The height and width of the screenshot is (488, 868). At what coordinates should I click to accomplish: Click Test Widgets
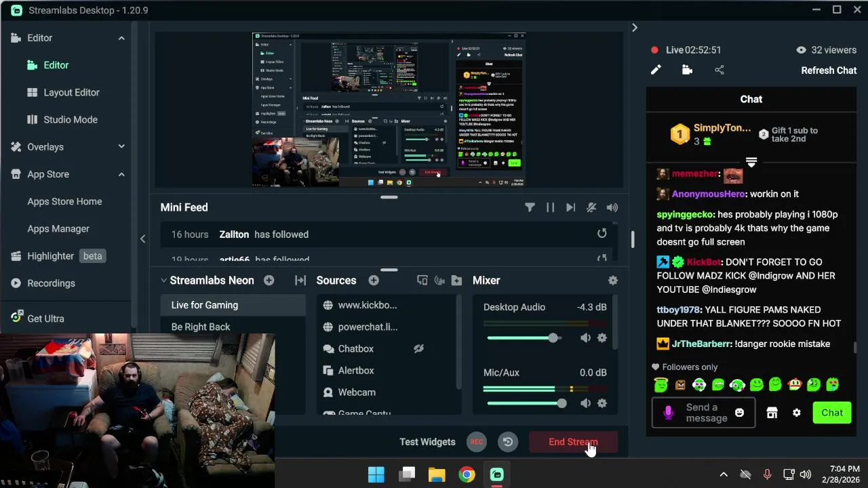coord(427,442)
